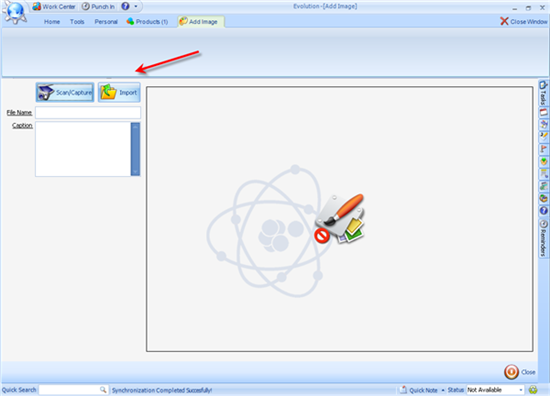Image resolution: width=550 pixels, height=396 pixels.
Task: Switch to the Products (1) tab
Action: pyautogui.click(x=147, y=22)
